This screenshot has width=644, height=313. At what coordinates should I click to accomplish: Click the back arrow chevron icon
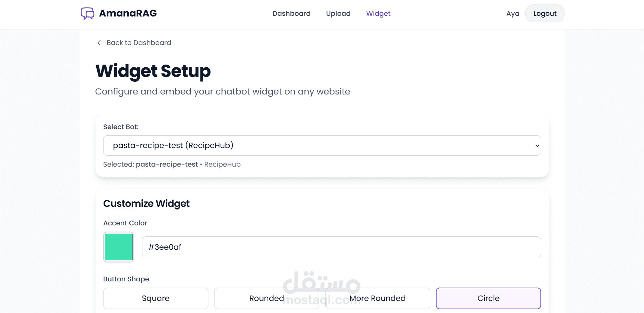pyautogui.click(x=99, y=43)
